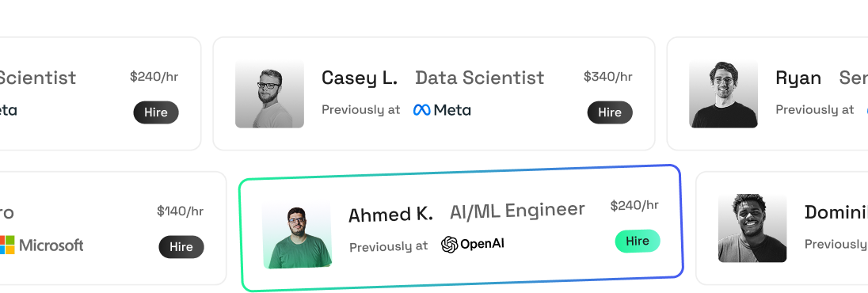This screenshot has width=868, height=293.
Task: Click the Data Scientist title on Casey's card
Action: pos(479,78)
